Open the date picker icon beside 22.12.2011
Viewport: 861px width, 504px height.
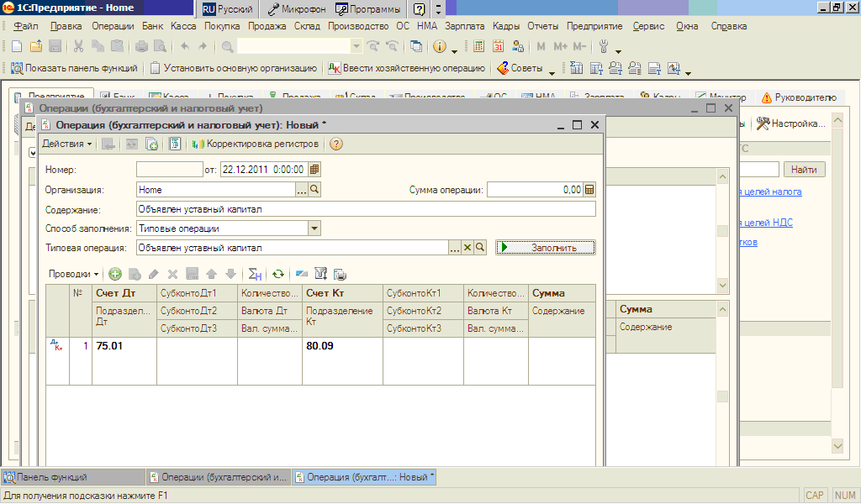(314, 170)
